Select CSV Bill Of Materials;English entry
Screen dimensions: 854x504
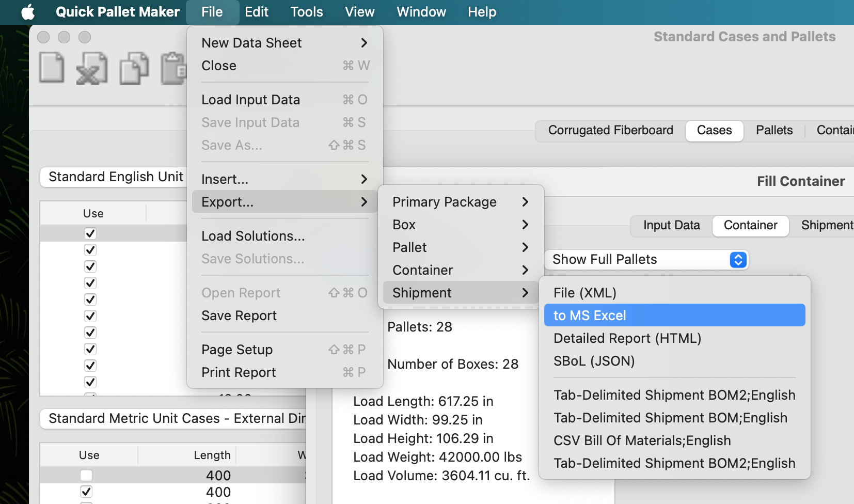[675, 440]
